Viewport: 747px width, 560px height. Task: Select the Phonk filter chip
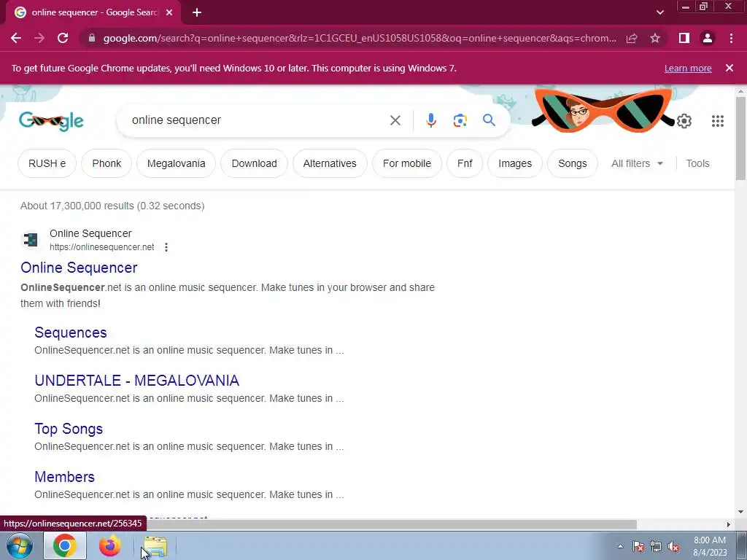107,163
